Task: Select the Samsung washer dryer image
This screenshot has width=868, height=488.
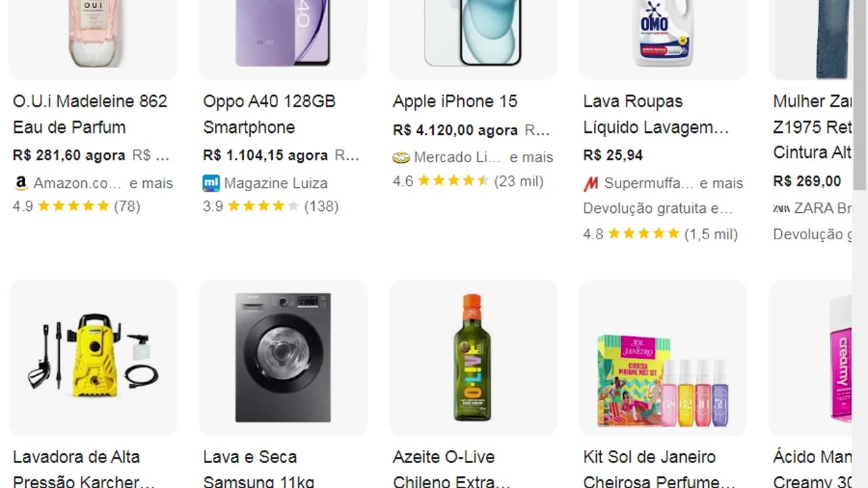Action: pyautogui.click(x=283, y=357)
